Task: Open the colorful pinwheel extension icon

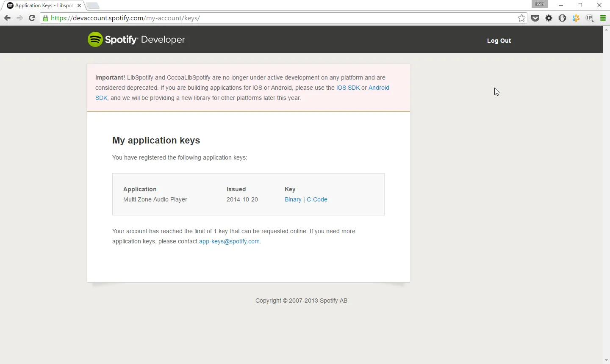Action: point(577,18)
